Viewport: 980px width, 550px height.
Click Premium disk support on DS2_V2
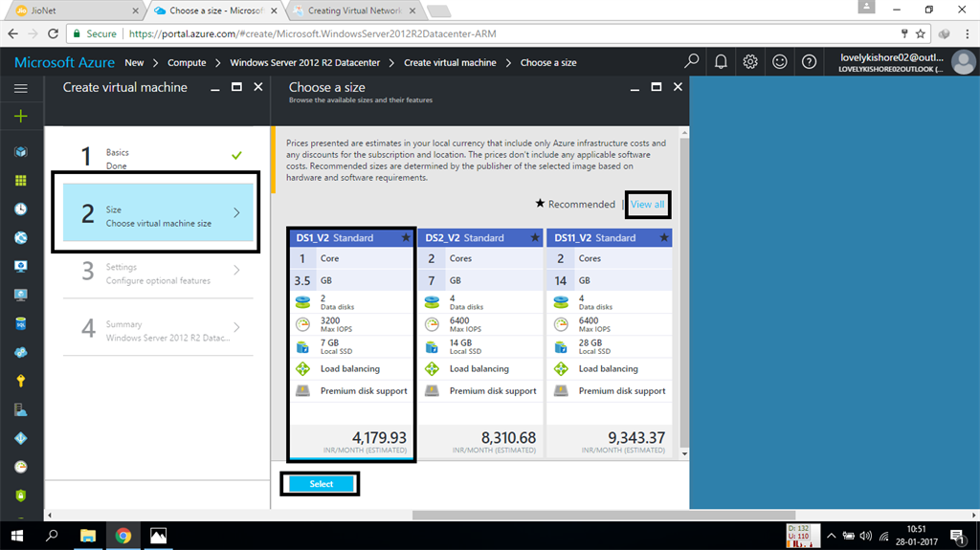493,391
